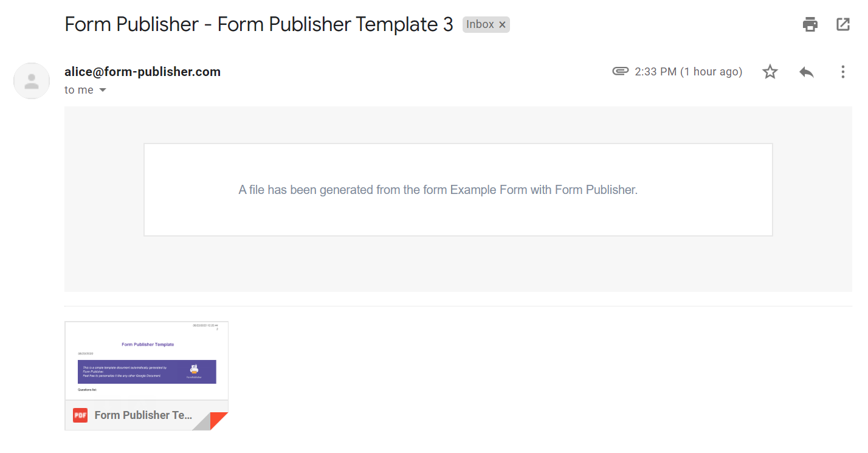Viewport: 868px width, 453px height.
Task: Click the red folded corner on attachment
Action: [218, 420]
